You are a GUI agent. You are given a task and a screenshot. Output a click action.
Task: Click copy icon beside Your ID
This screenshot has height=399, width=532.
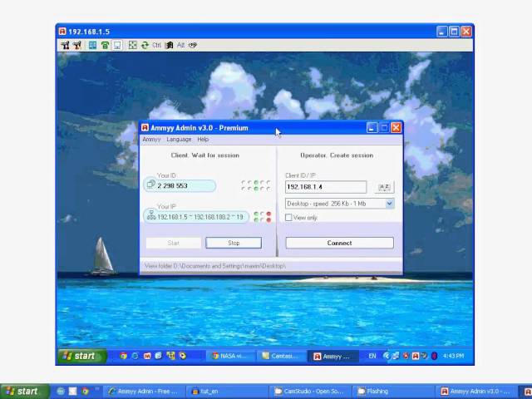click(x=150, y=184)
